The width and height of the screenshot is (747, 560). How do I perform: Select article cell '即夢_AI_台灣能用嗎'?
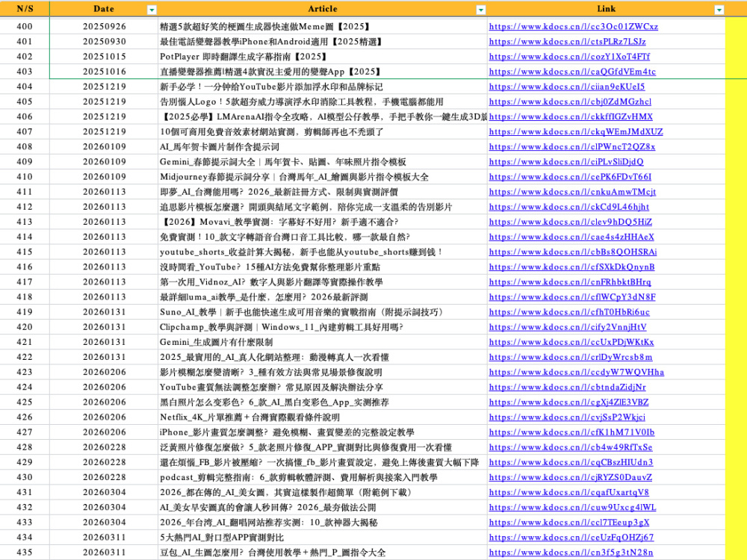323,192
